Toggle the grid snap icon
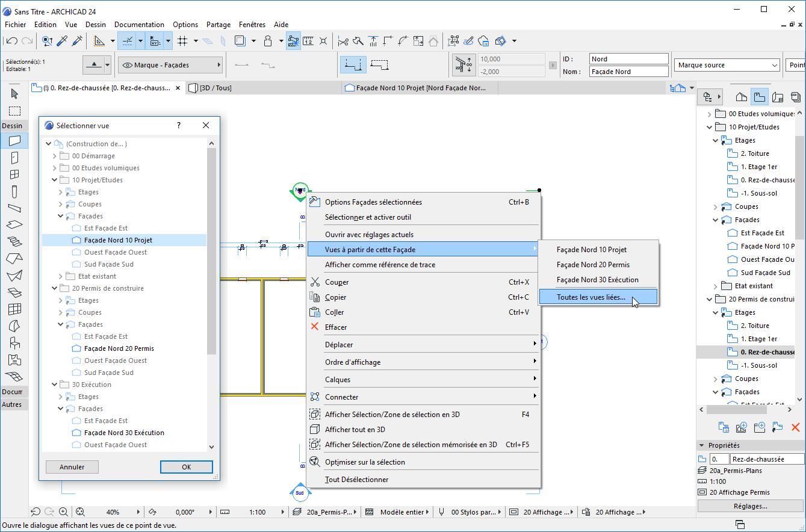Image resolution: width=806 pixels, height=532 pixels. (183, 41)
